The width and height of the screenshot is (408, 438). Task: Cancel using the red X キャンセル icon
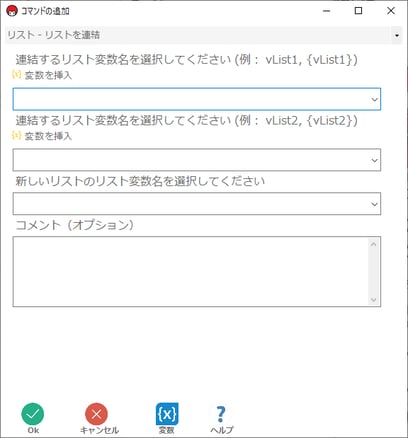(x=96, y=414)
